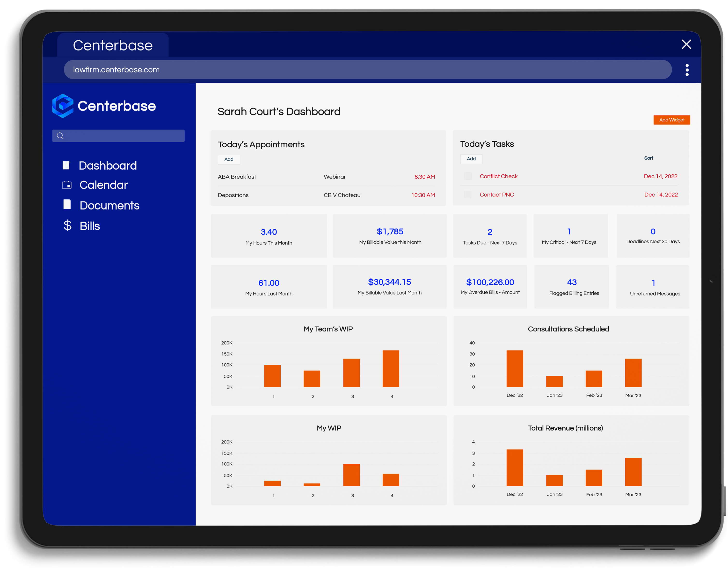Open Bills using the dollar sign icon

click(x=67, y=225)
